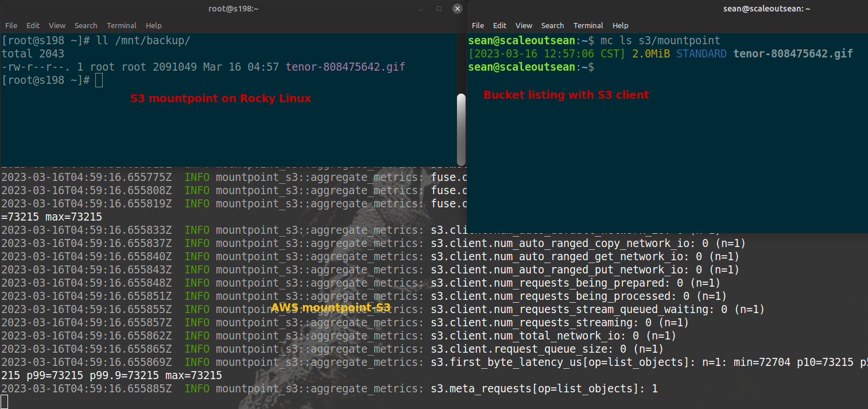
Task: Click the 2.0MiB size value
Action: point(651,53)
